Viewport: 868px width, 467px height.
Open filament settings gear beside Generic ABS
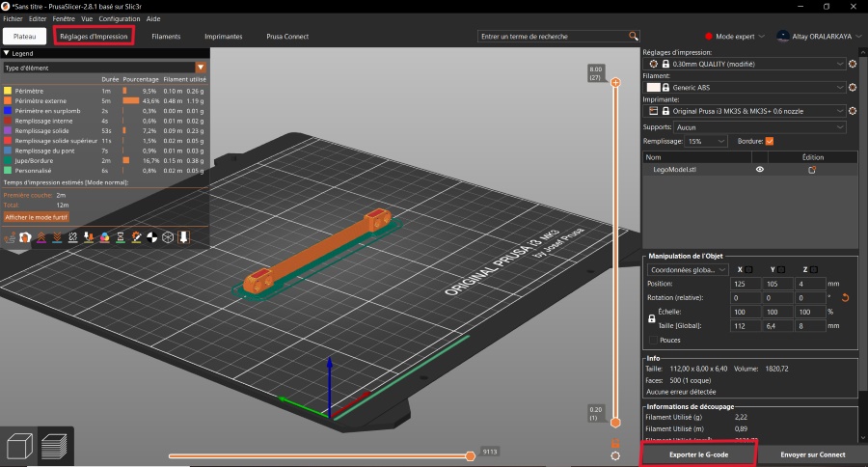click(x=853, y=88)
